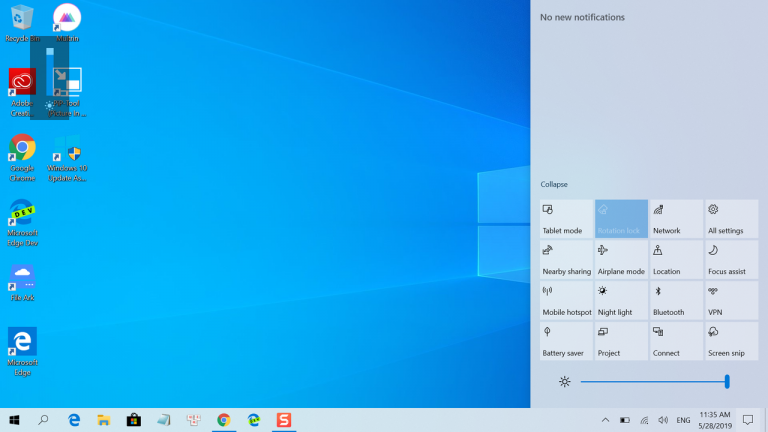Click the battery tray icon
This screenshot has width=768, height=432.
[624, 420]
